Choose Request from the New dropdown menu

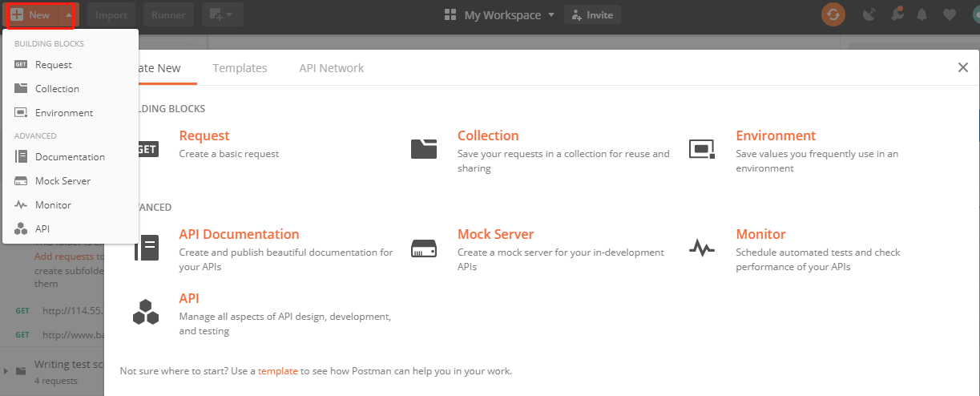click(x=71, y=65)
